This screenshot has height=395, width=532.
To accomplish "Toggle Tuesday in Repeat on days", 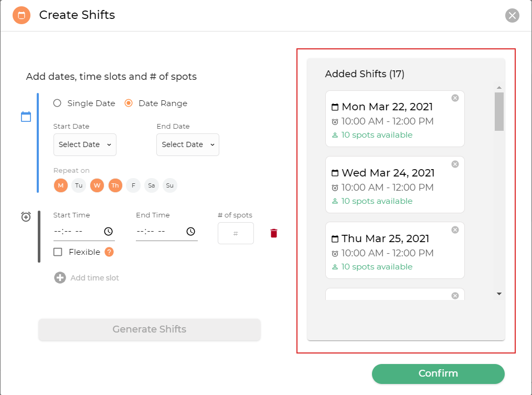I will point(79,185).
